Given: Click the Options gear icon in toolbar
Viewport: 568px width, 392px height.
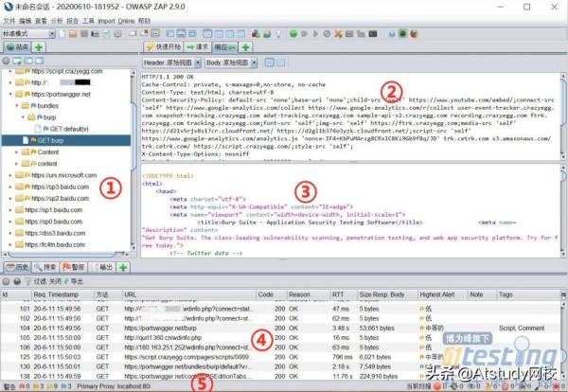Looking at the screenshot, I should [117, 34].
